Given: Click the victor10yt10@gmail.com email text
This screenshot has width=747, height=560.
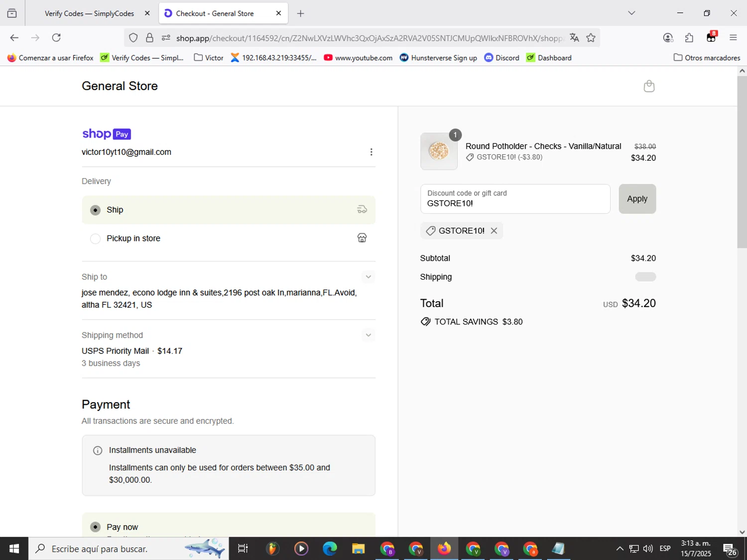Looking at the screenshot, I should coord(126,152).
